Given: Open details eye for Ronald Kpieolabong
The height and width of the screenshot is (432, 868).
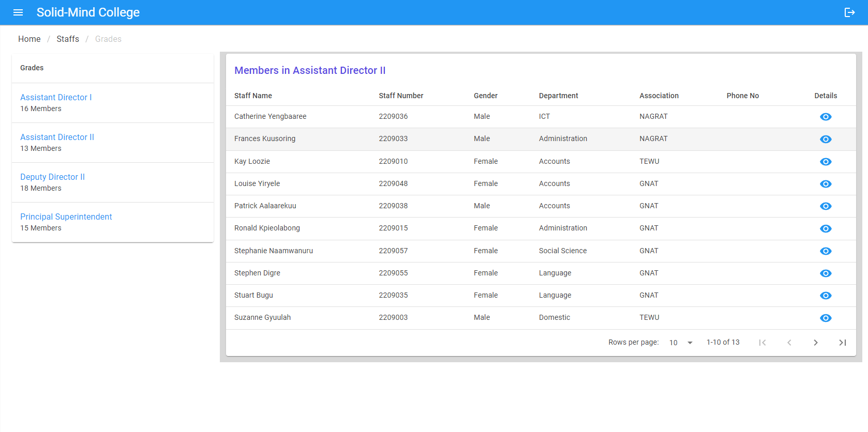Looking at the screenshot, I should (826, 228).
